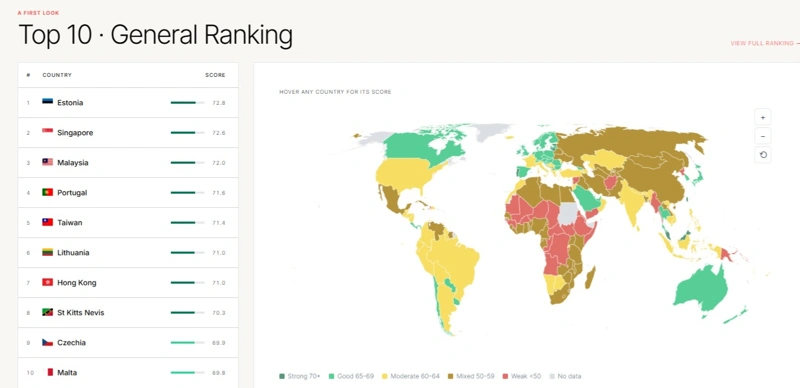Click the Singapore flag icon

coord(47,132)
